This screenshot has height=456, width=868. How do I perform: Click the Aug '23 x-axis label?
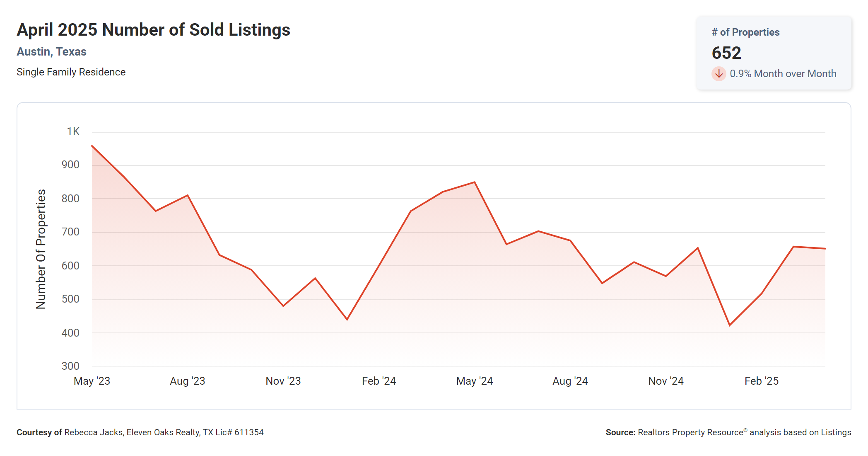(x=188, y=381)
